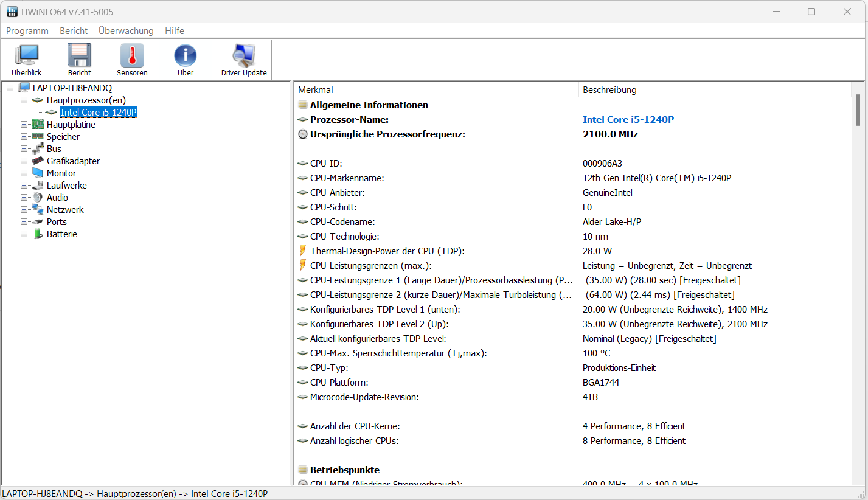Collapse the LAPTOP-HJ8EANDQ root node

click(10, 88)
